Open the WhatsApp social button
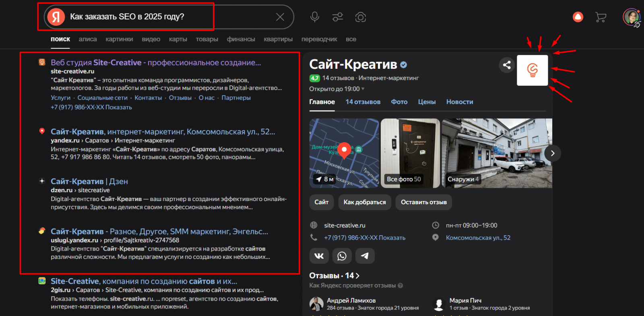 tap(342, 256)
